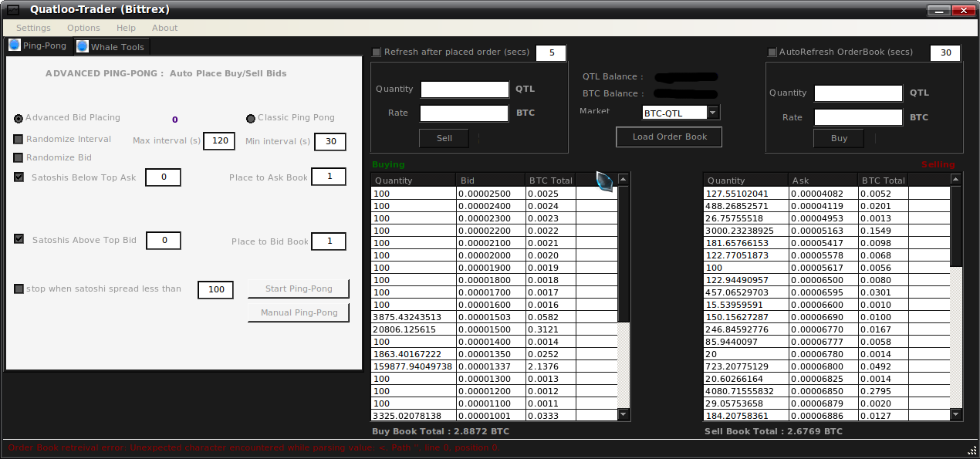Click the refresh-after-order seconds field
980x459 pixels.
coord(551,53)
